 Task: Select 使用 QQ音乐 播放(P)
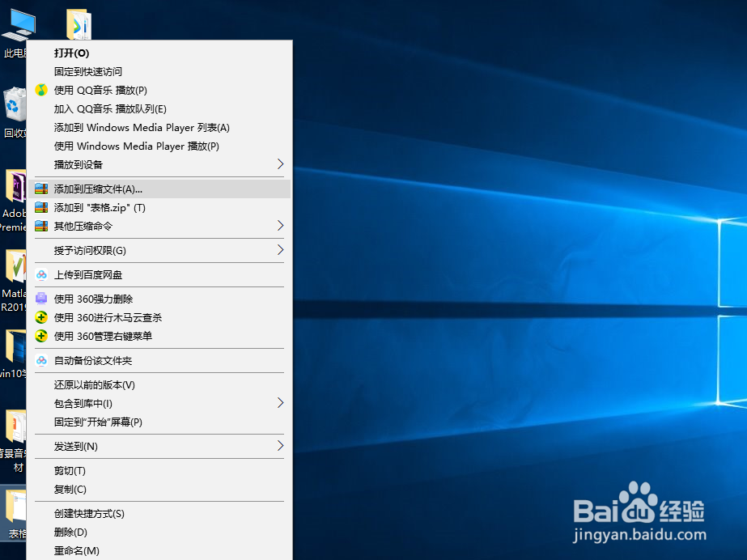coord(159,90)
